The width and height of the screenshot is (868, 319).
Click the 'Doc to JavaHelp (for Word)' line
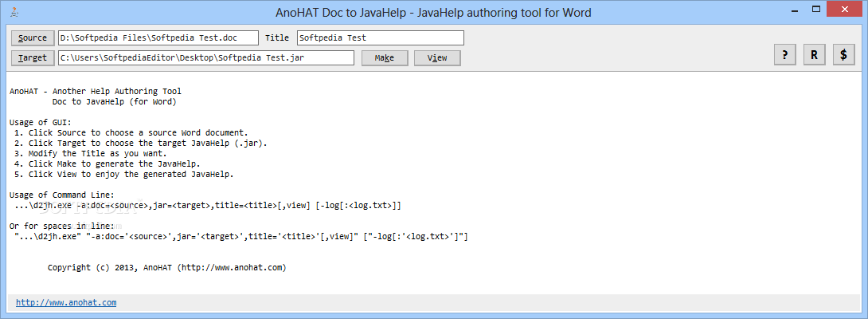click(x=115, y=101)
